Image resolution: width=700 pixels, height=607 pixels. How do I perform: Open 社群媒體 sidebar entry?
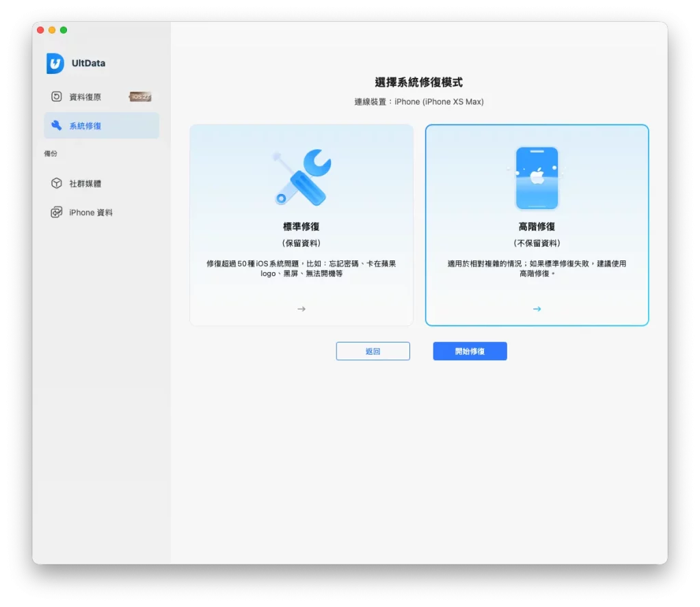coord(101,183)
